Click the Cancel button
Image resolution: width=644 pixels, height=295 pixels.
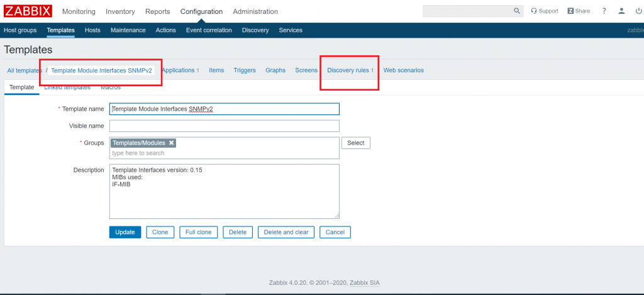pos(335,232)
